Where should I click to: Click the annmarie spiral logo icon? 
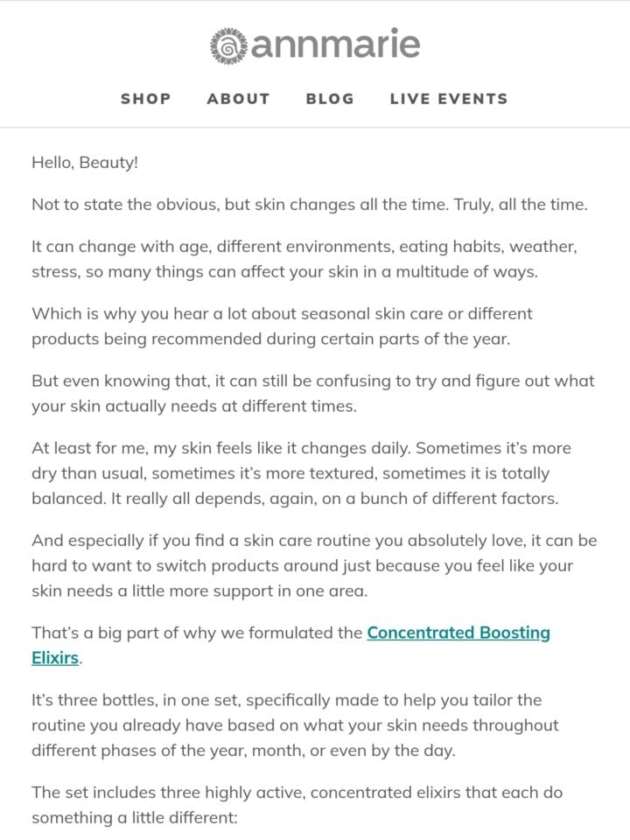point(228,46)
